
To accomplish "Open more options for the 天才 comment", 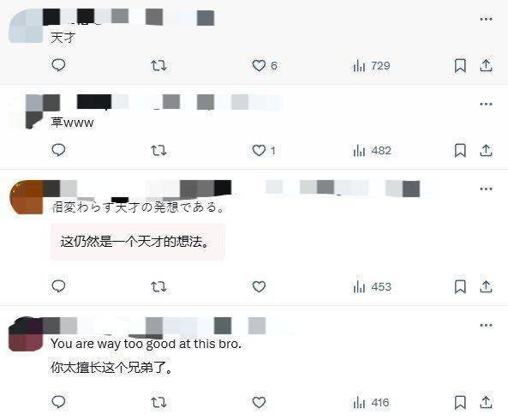I will point(486,19).
